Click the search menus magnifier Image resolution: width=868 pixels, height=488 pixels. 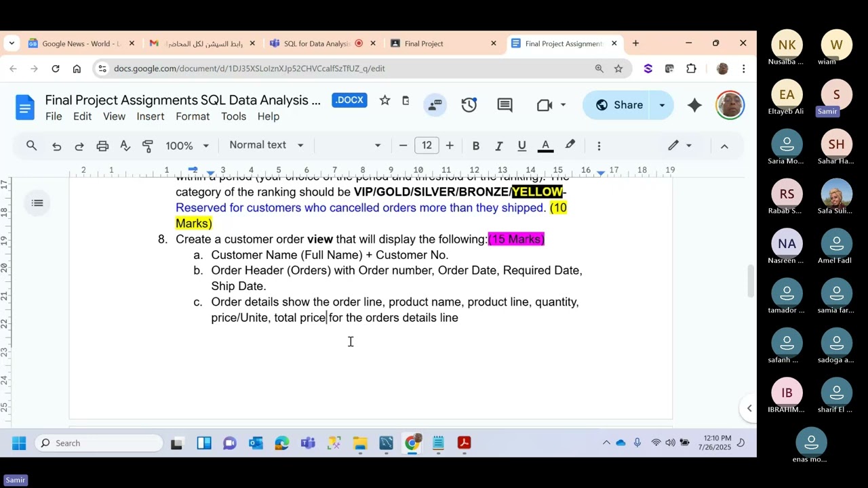click(x=32, y=145)
